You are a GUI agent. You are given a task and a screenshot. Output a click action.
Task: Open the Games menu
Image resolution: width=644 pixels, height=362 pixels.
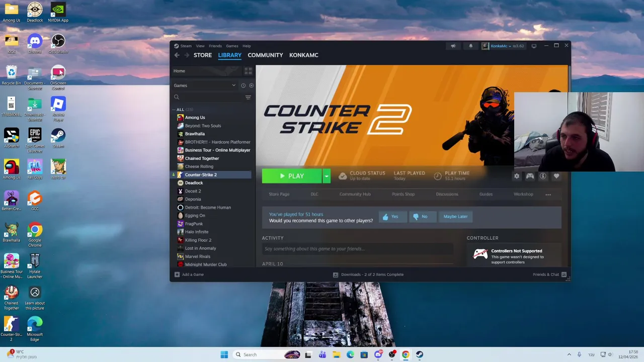232,46
